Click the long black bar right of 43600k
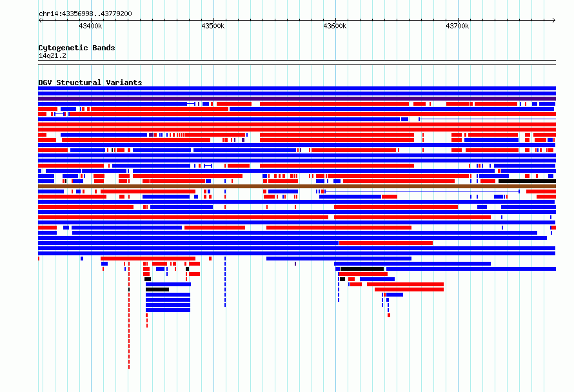The width and height of the screenshot is (574, 392). 362,269
